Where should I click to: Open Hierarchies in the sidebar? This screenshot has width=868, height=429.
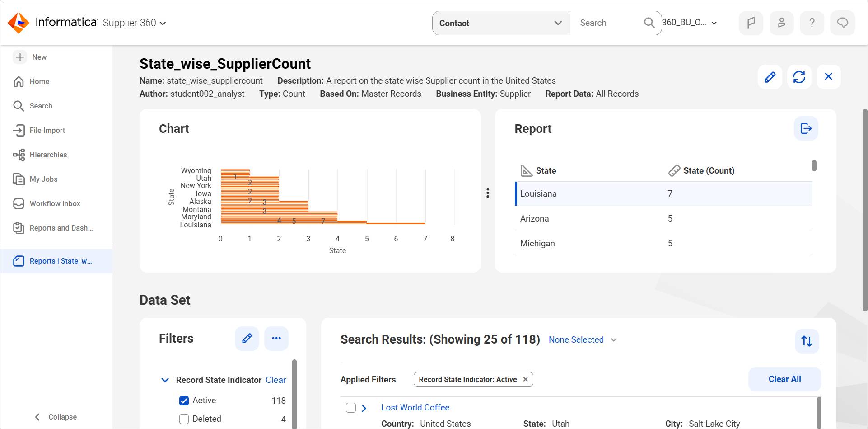pos(48,155)
